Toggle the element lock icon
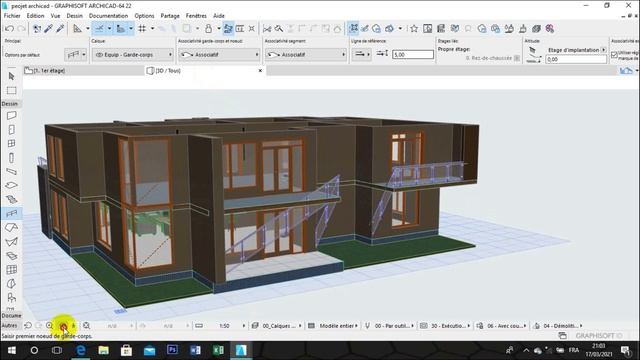This screenshot has height=360, width=640. 209,29
